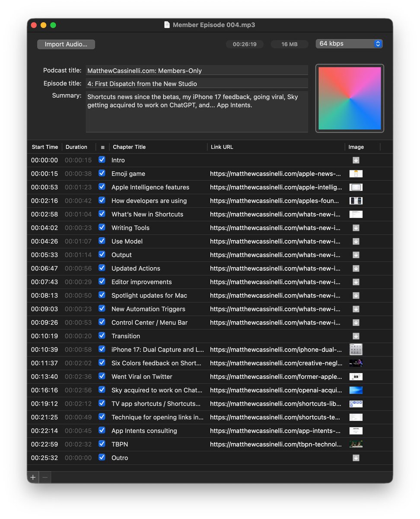Open the 64 kbps bitrate dropdown
The image size is (420, 519).
(x=348, y=44)
